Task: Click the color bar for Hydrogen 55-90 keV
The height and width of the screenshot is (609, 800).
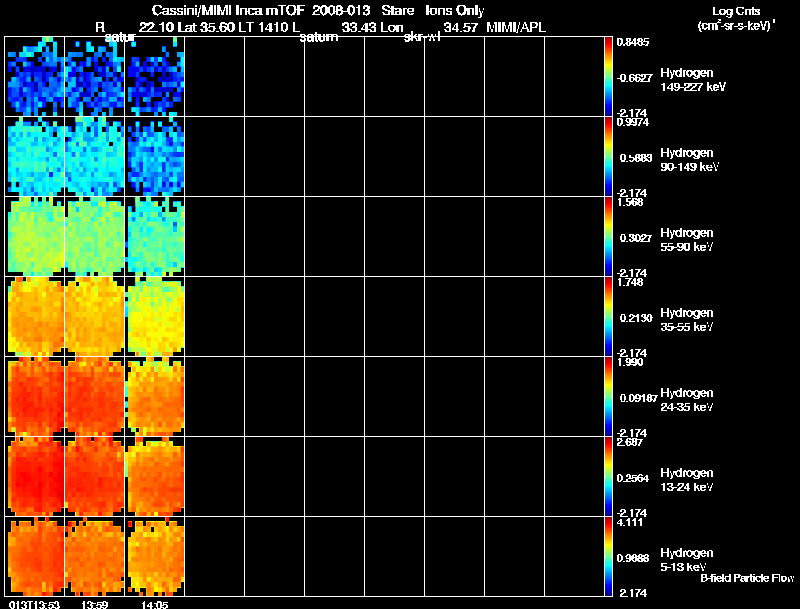Action: (x=609, y=237)
